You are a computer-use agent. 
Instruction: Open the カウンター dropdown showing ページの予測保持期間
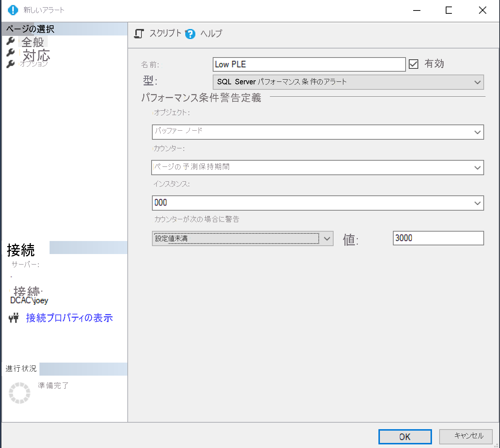(x=478, y=168)
